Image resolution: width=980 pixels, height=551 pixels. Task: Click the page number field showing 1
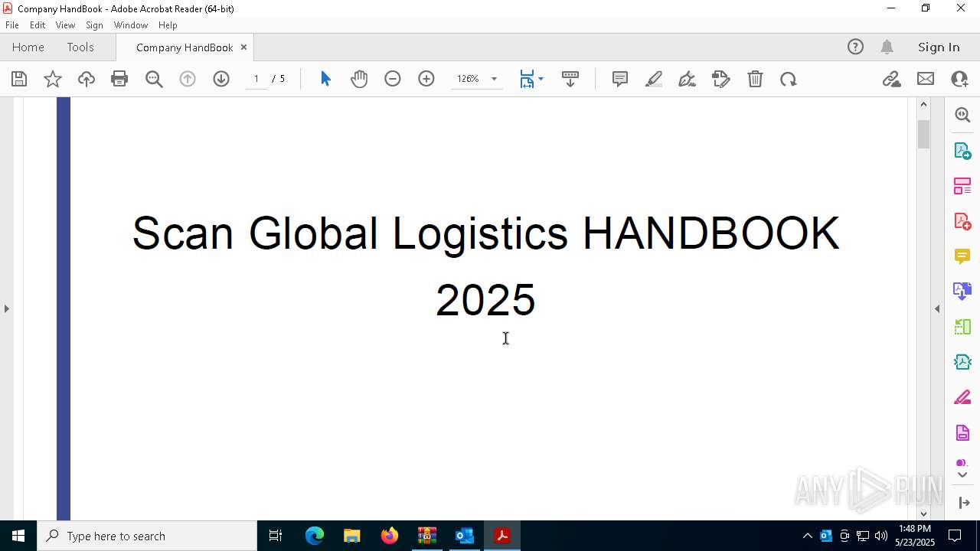256,79
